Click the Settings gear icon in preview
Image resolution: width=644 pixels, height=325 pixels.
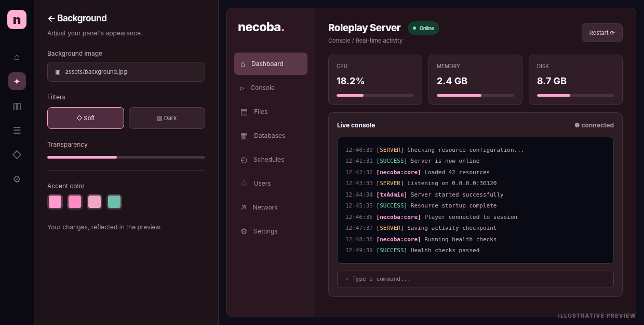[x=244, y=231]
